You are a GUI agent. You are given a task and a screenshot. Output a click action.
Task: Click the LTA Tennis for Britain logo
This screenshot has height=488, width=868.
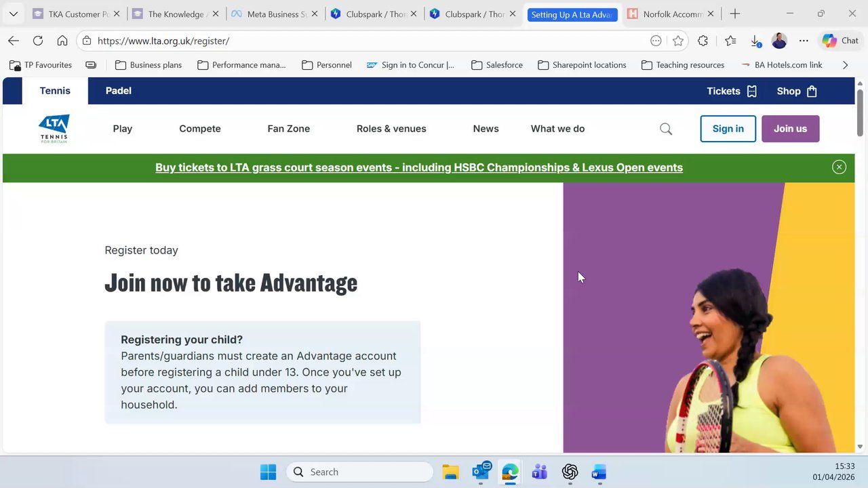(x=54, y=129)
